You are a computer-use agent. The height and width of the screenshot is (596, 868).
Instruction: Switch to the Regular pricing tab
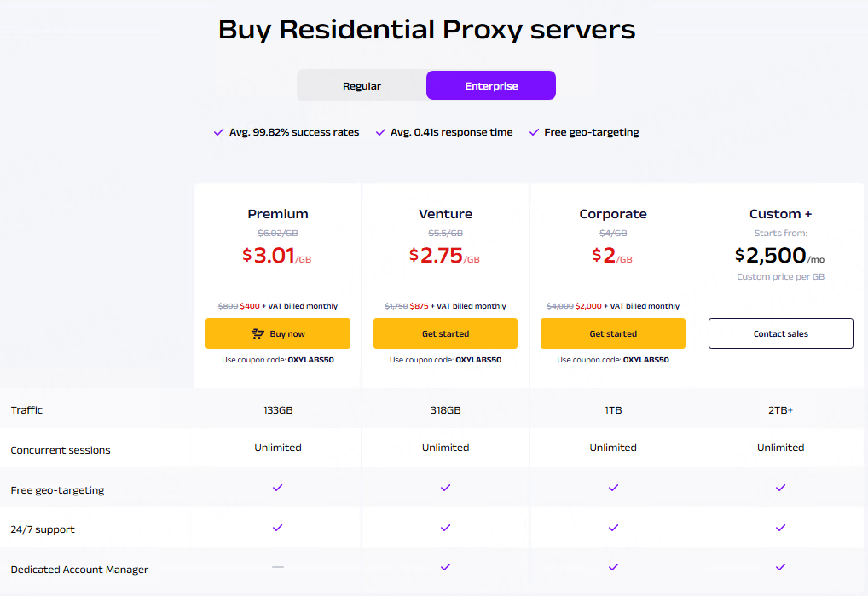pos(362,86)
